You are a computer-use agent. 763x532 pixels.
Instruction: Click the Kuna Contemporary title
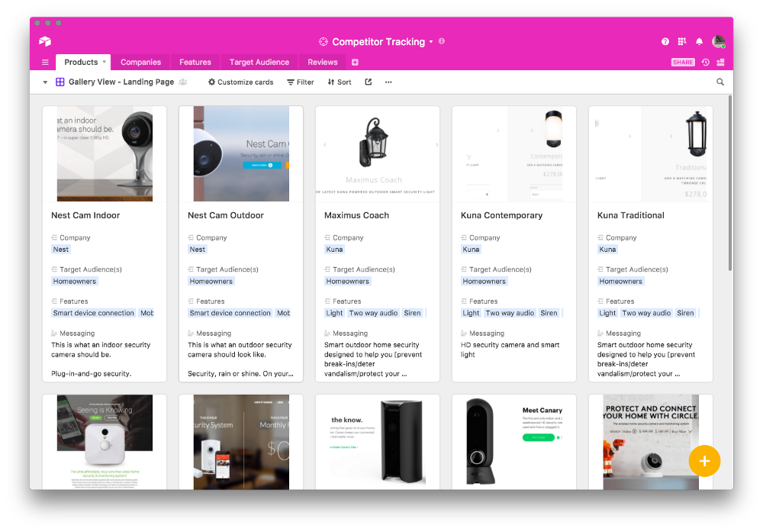point(502,215)
